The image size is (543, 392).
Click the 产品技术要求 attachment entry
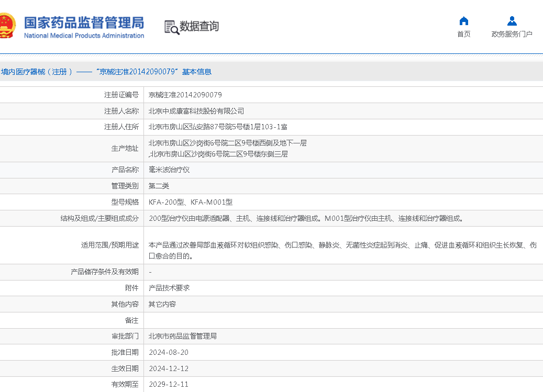(x=169, y=288)
